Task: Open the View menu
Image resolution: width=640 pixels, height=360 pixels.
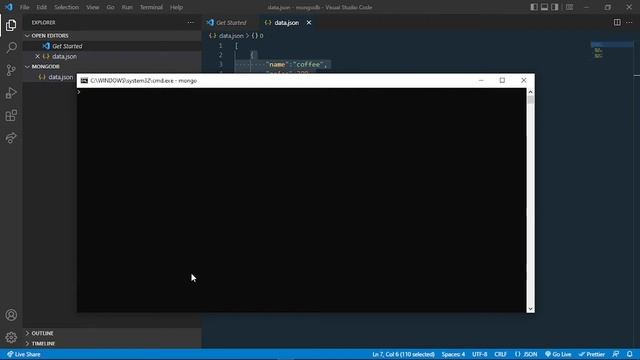Action: click(93, 7)
